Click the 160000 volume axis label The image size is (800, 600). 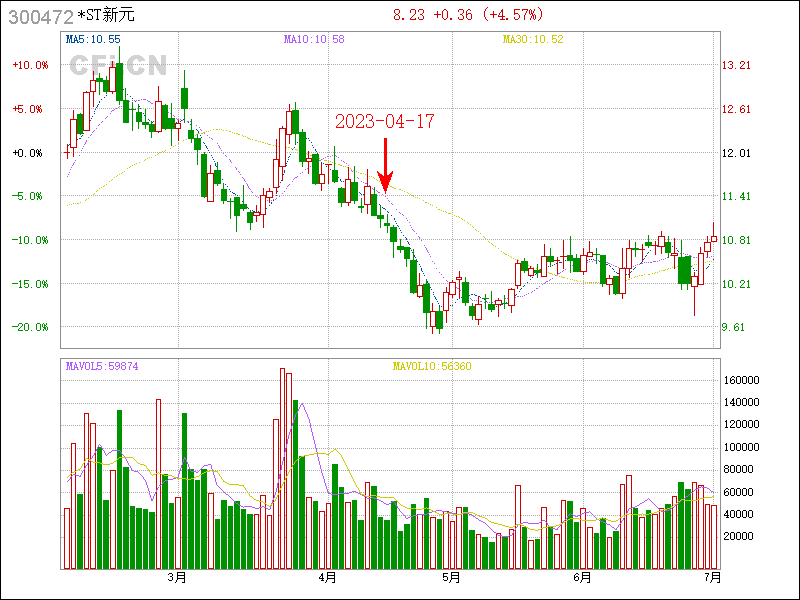[741, 381]
